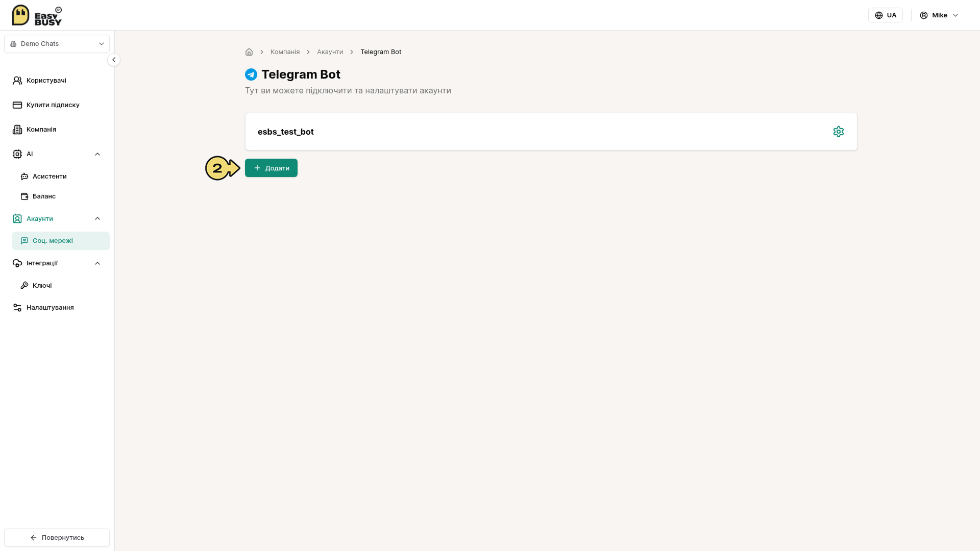Click the Повернутись back button
This screenshot has height=551, width=980.
(57, 538)
